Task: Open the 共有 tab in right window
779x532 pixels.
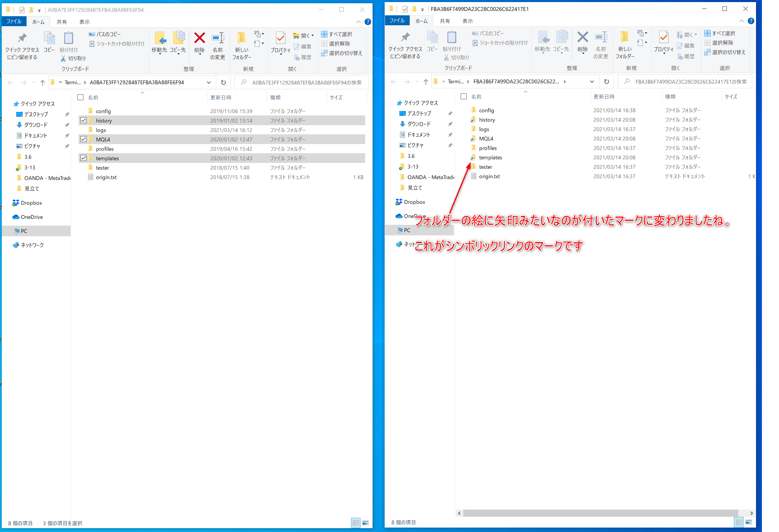Action: pyautogui.click(x=444, y=21)
